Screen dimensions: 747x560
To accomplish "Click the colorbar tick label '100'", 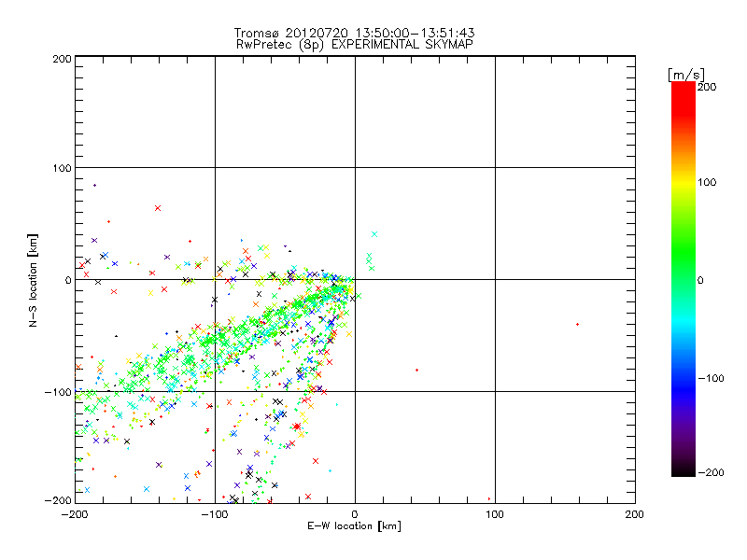I will click(x=707, y=182).
